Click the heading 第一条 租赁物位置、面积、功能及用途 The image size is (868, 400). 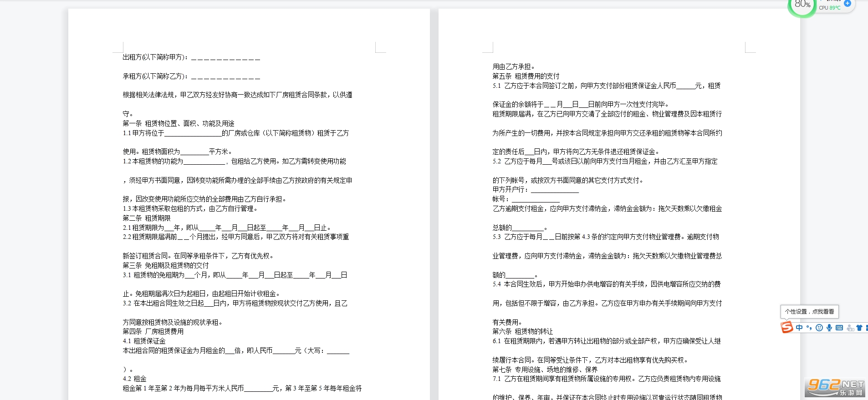coord(179,124)
